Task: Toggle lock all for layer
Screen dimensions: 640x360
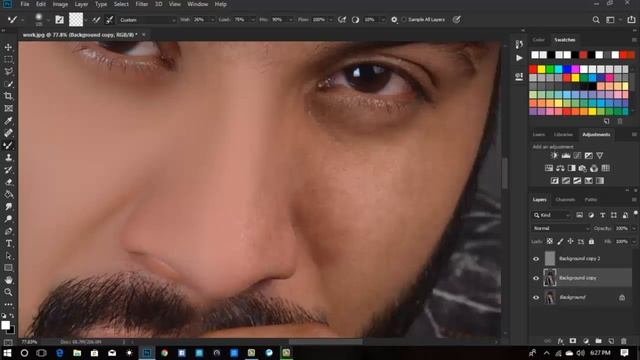Action: tap(591, 242)
